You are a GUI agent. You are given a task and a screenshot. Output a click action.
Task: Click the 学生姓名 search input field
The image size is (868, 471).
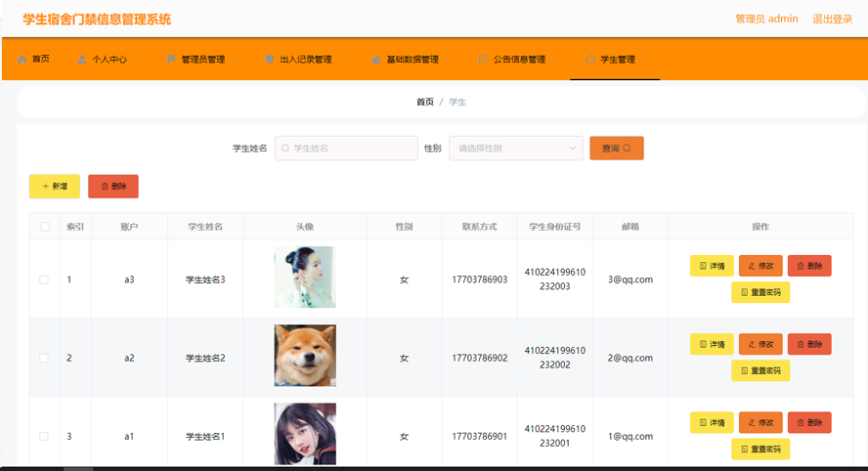click(x=347, y=149)
